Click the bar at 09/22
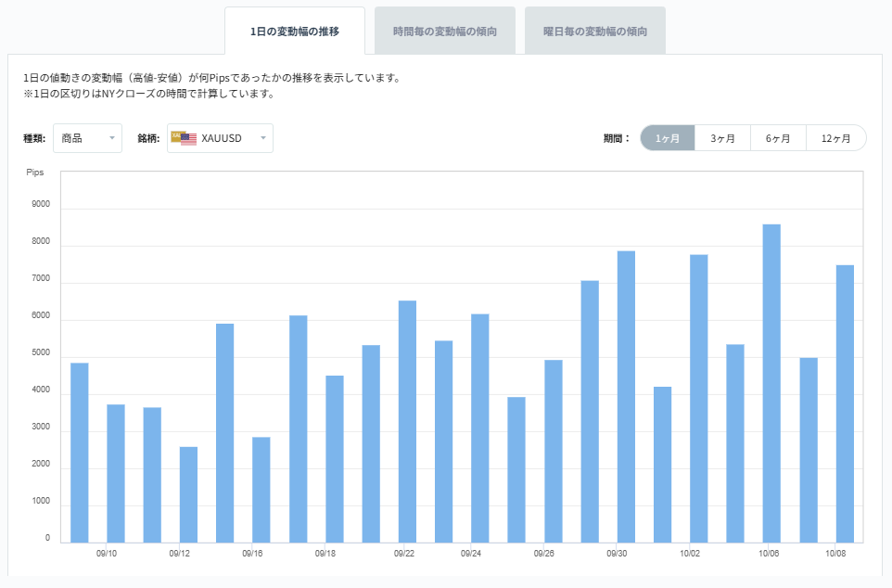Viewport: 892px width, 588px height. (407, 422)
